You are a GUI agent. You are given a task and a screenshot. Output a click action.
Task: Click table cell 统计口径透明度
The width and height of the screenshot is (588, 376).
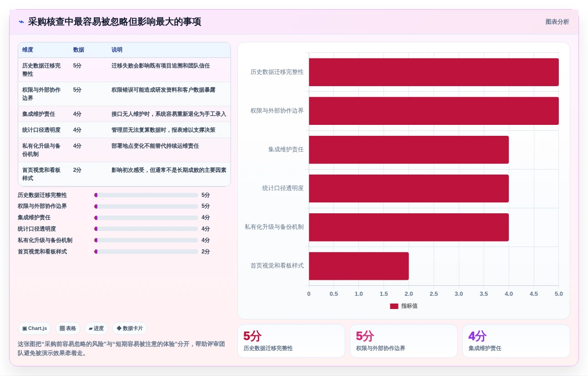41,130
